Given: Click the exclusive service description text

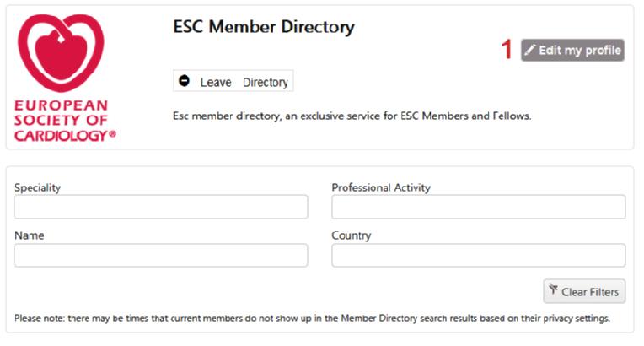Looking at the screenshot, I should (x=352, y=116).
